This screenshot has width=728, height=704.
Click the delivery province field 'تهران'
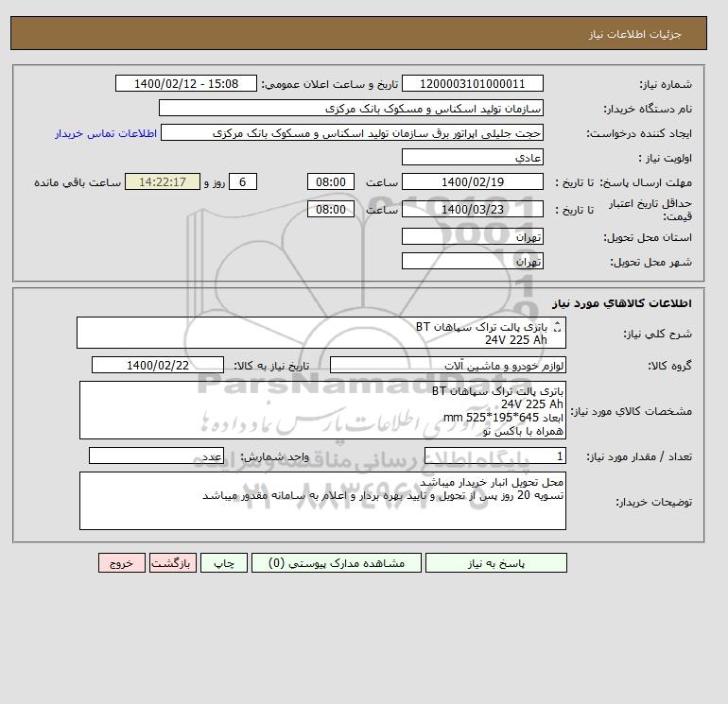(x=472, y=236)
